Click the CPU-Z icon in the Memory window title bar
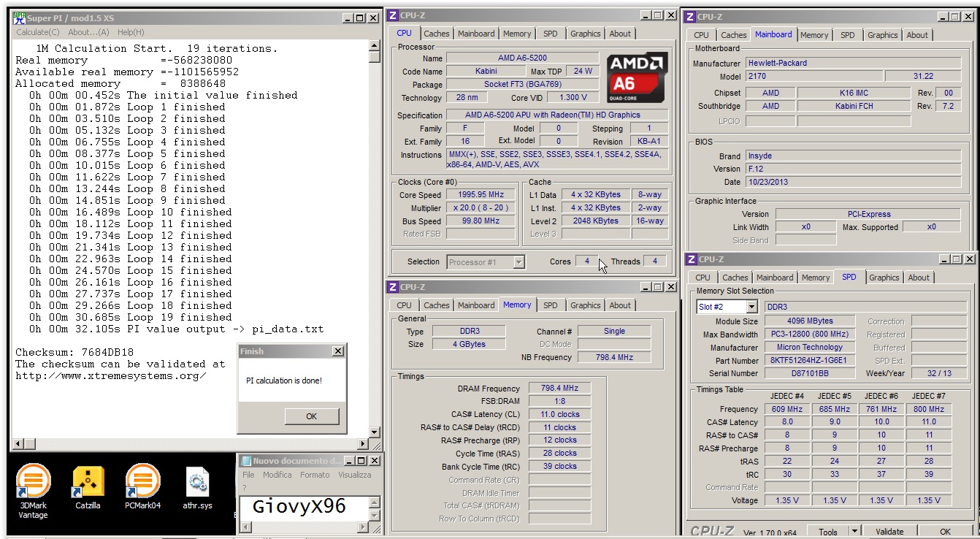 tap(393, 287)
